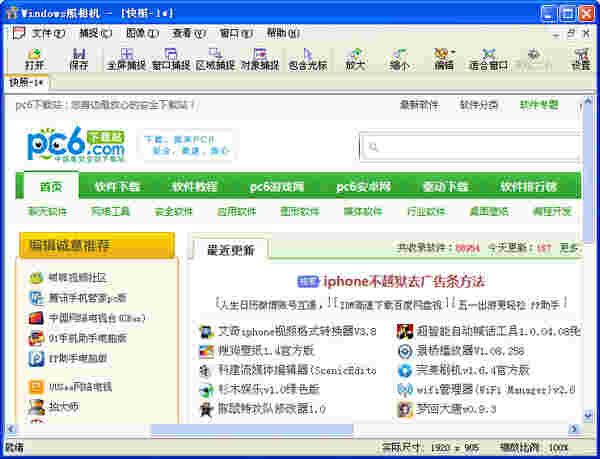Click the 适合窗口 fit window icon

(x=489, y=59)
